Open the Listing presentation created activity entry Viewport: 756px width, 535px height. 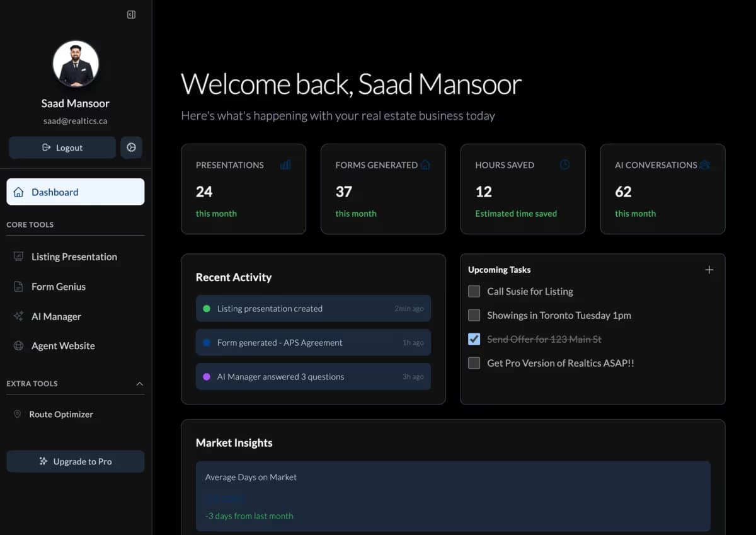click(x=313, y=309)
